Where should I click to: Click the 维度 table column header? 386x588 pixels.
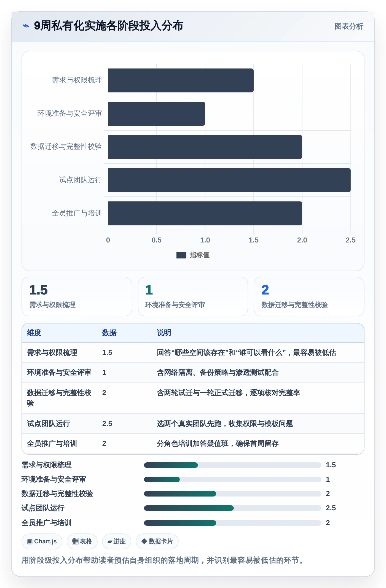[x=34, y=333]
